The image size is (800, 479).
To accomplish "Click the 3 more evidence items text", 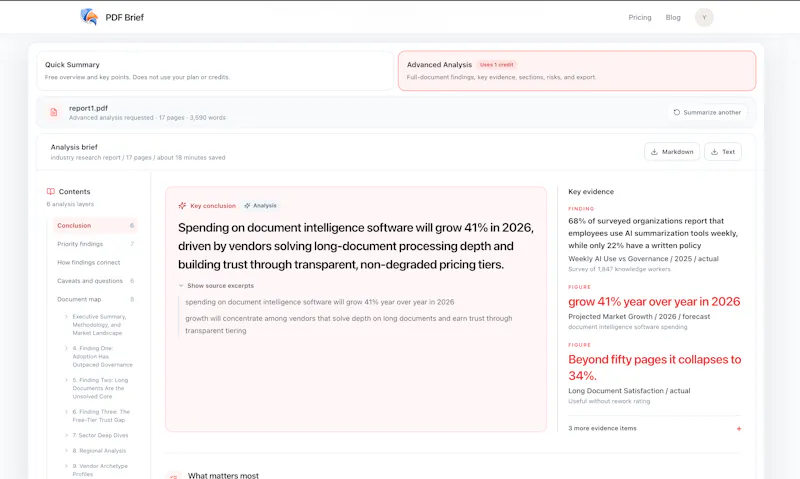I will [x=602, y=428].
